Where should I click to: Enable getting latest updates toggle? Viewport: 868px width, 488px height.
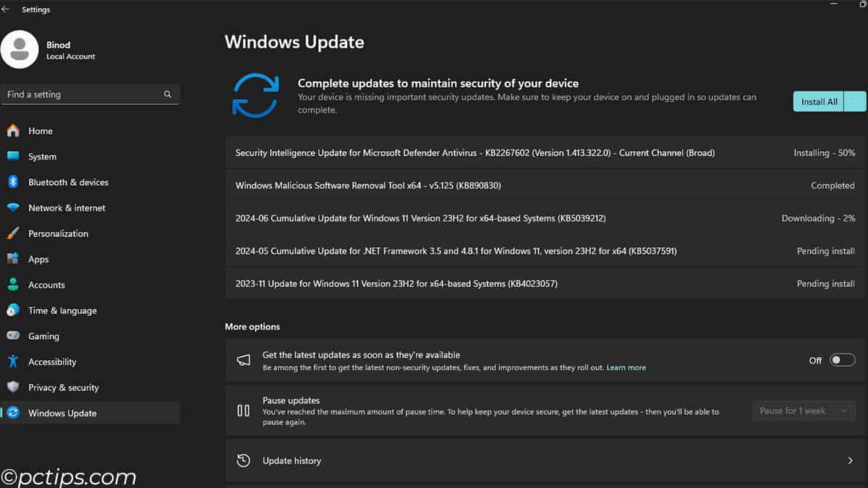pos(842,360)
